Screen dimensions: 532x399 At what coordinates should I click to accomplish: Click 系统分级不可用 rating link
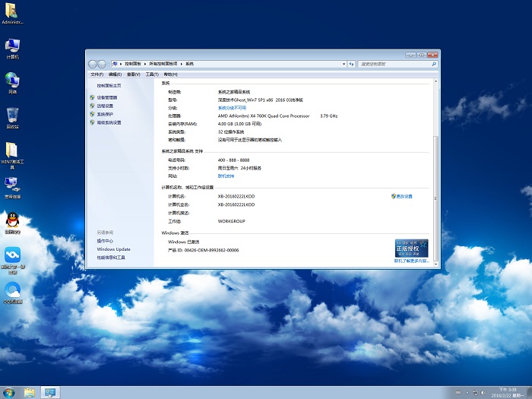(232, 108)
